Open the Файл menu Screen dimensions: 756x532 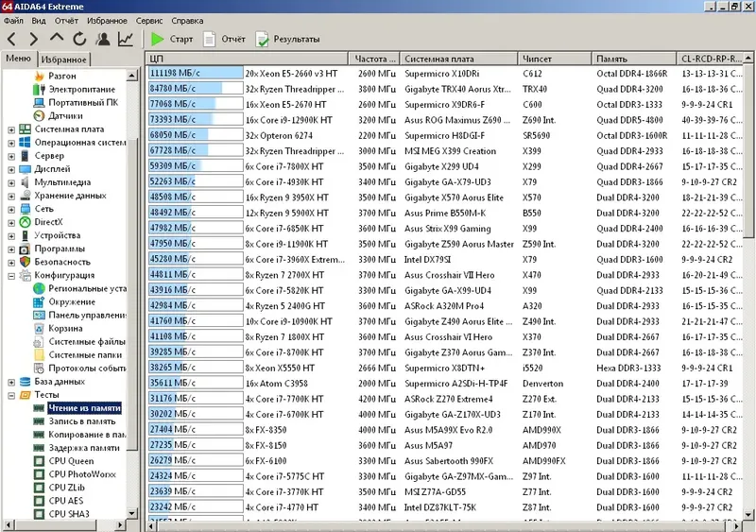coord(13,21)
